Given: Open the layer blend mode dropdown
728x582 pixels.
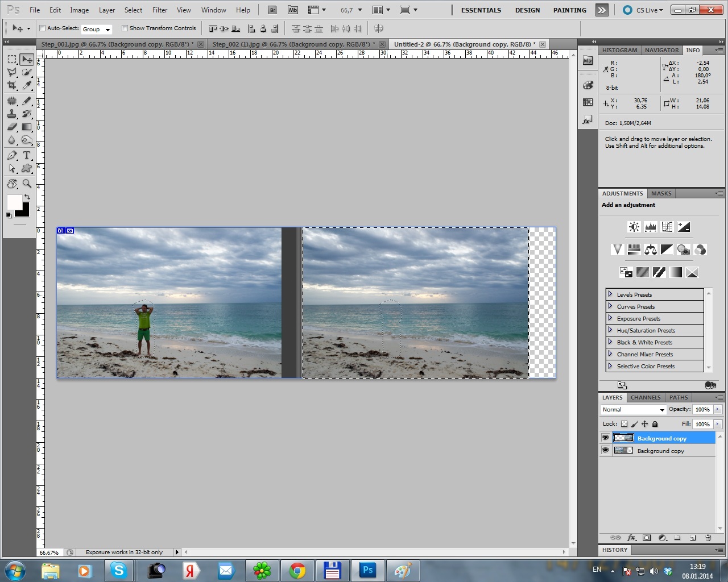Looking at the screenshot, I should [633, 409].
